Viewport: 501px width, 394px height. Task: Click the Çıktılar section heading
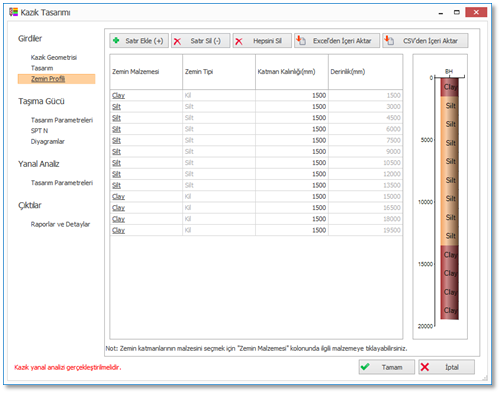click(x=30, y=205)
